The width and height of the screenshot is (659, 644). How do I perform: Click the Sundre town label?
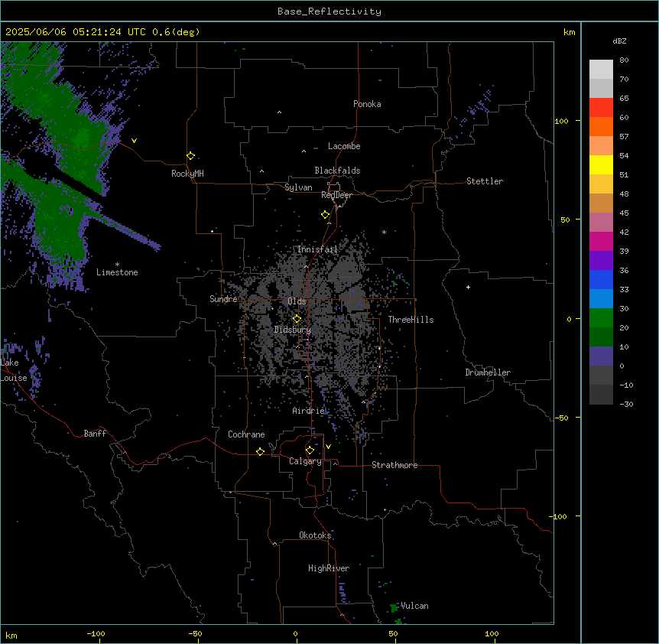223,299
